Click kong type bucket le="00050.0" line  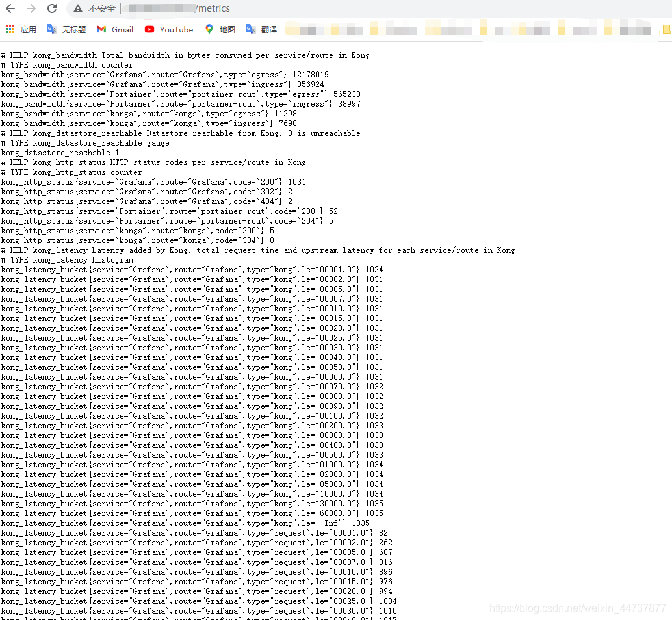pos(192,367)
